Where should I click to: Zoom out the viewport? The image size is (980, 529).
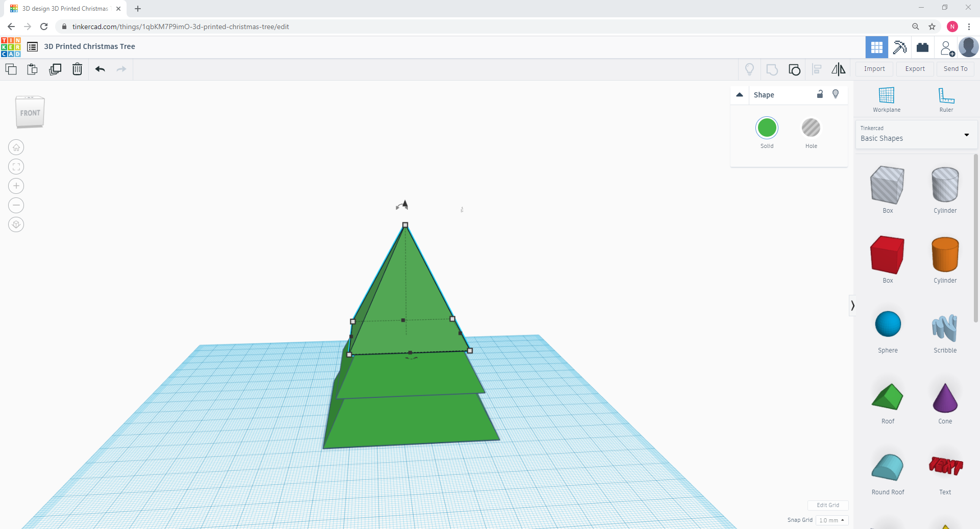point(16,205)
